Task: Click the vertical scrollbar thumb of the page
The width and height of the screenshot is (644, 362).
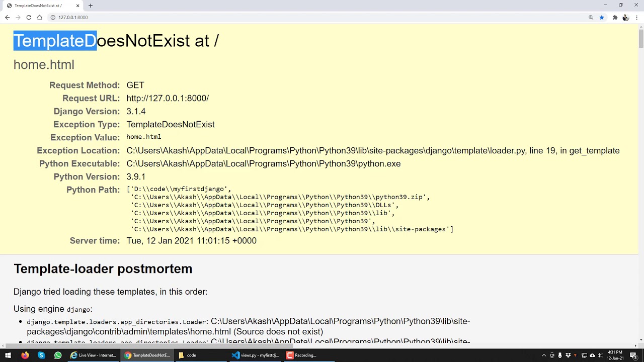Action: [x=641, y=39]
